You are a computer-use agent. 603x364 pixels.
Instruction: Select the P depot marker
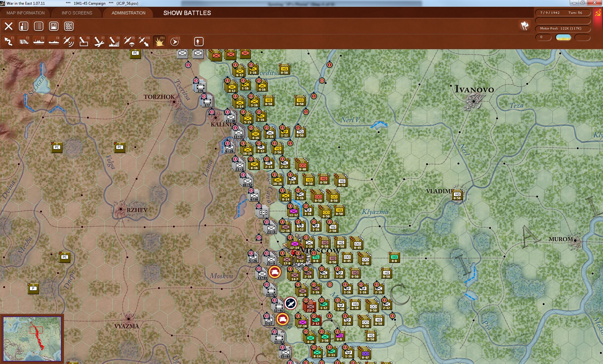[33, 289]
